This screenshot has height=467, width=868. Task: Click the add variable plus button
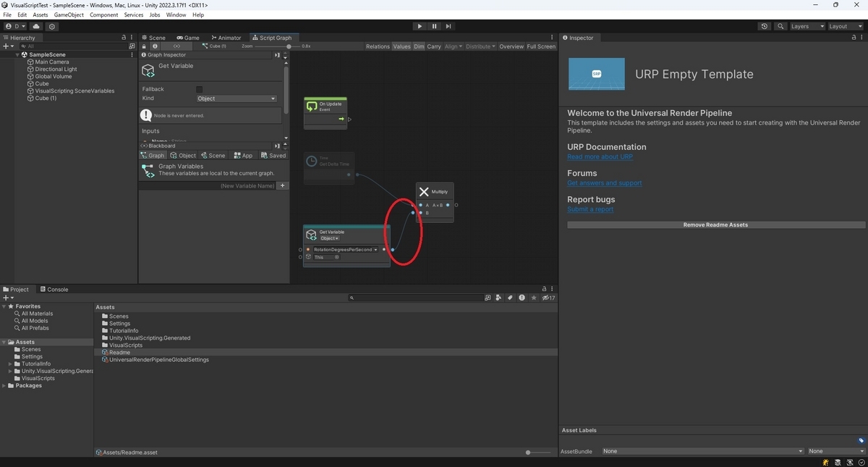coord(283,186)
